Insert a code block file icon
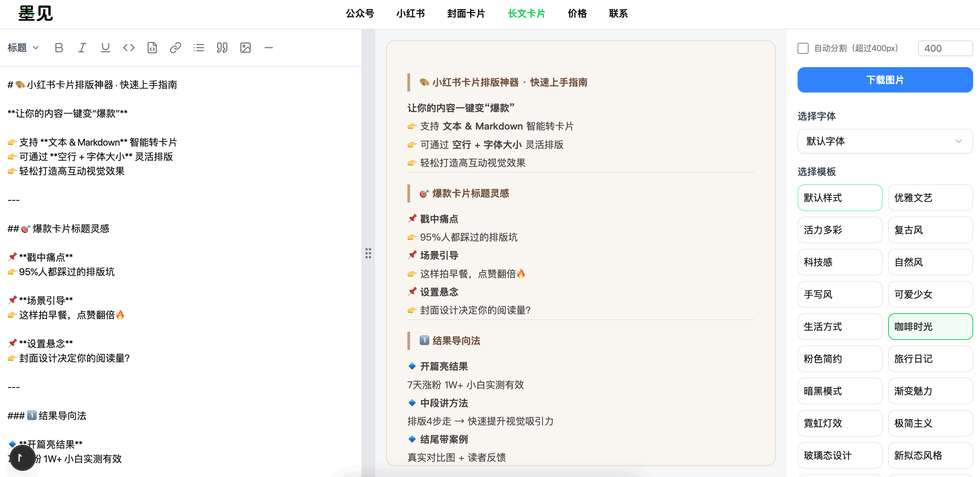980x477 pixels. pyautogui.click(x=152, y=48)
